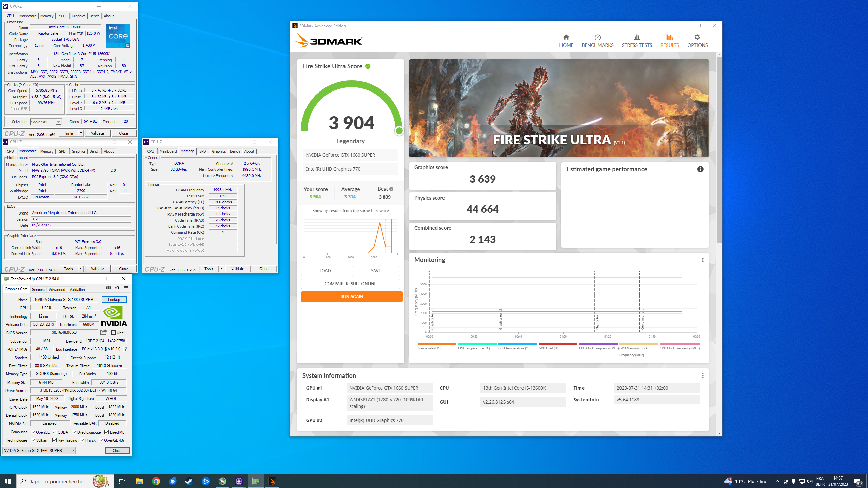Image resolution: width=868 pixels, height=488 pixels.
Task: Click Bus Interface question mark in GPU-Z
Action: (x=126, y=349)
